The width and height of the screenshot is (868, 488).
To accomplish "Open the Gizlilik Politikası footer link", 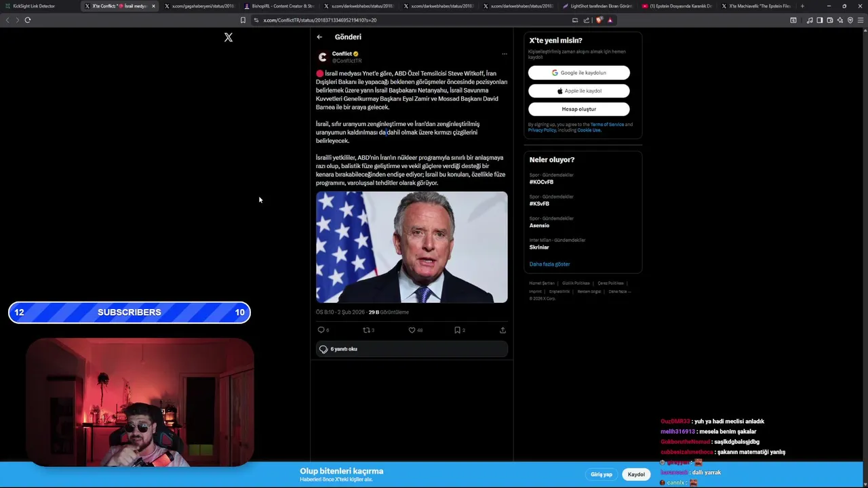I will click(x=576, y=283).
